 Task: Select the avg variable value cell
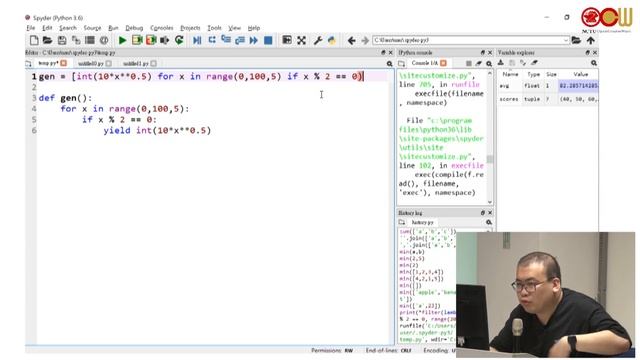point(578,86)
